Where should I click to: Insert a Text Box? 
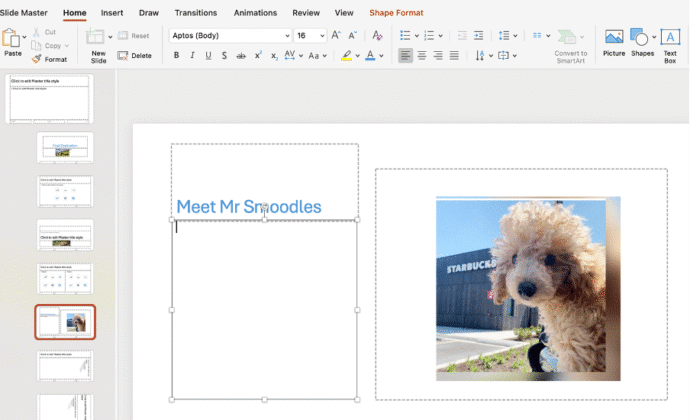(x=670, y=44)
